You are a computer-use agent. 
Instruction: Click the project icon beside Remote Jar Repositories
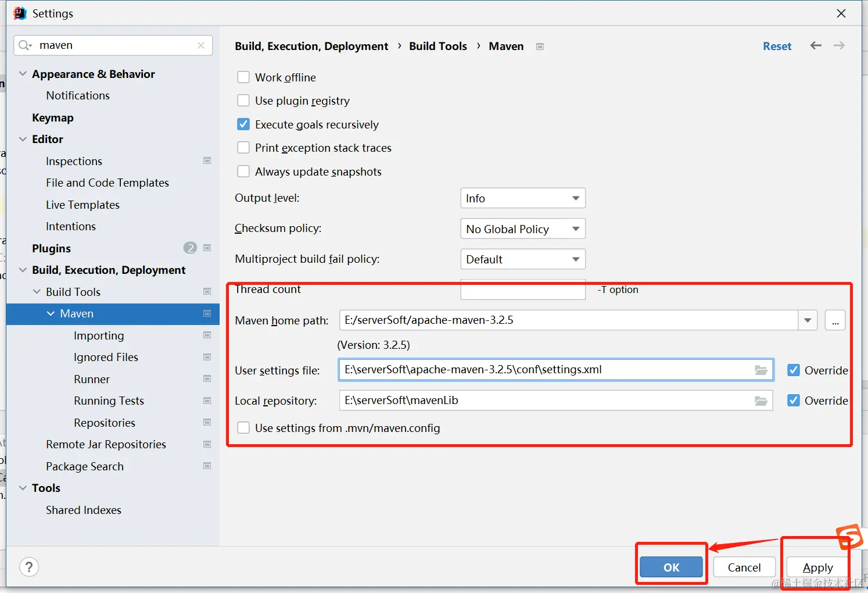[x=207, y=444]
